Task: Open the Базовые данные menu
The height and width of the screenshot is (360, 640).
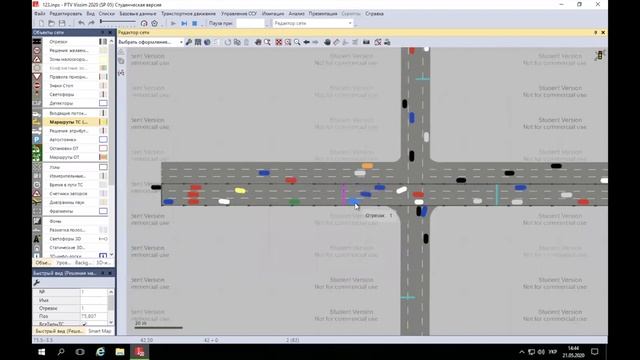Action: pos(138,13)
